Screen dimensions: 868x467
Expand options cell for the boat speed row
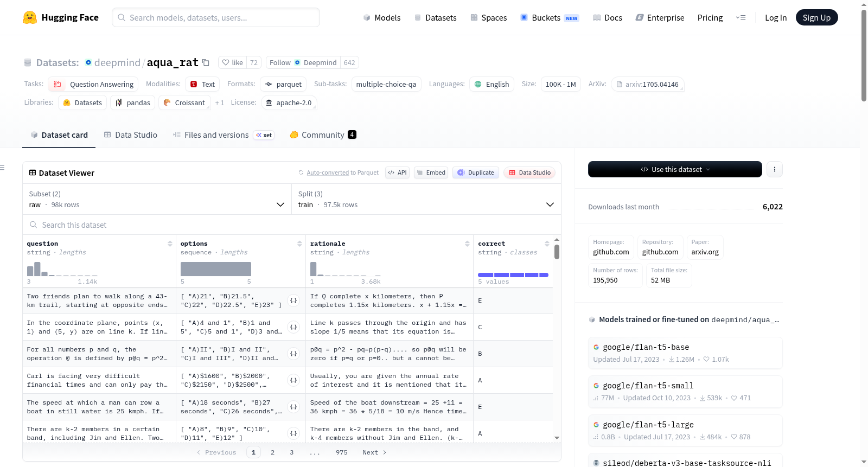click(x=293, y=407)
